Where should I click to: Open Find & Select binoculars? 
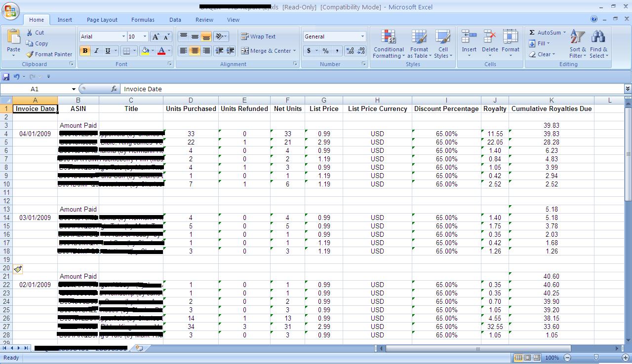click(x=598, y=44)
